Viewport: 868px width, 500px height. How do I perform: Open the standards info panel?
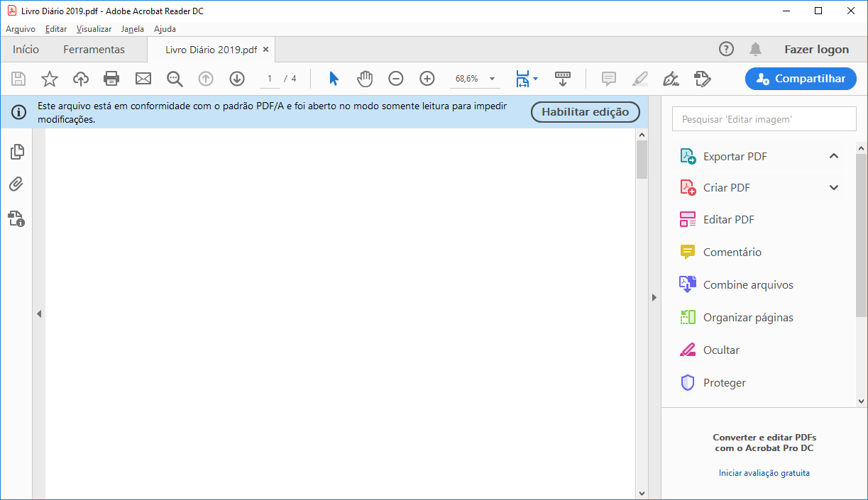tap(16, 218)
